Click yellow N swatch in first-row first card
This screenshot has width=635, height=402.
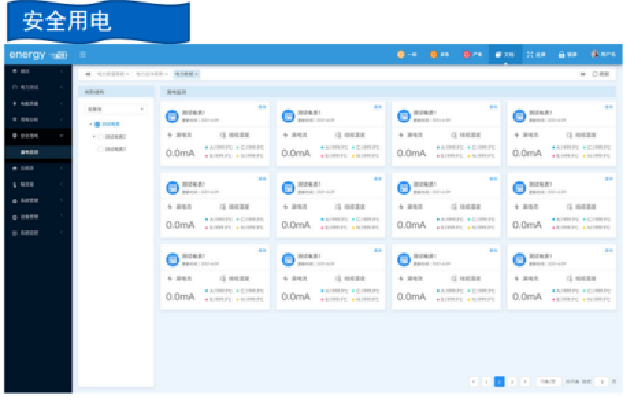(238, 156)
